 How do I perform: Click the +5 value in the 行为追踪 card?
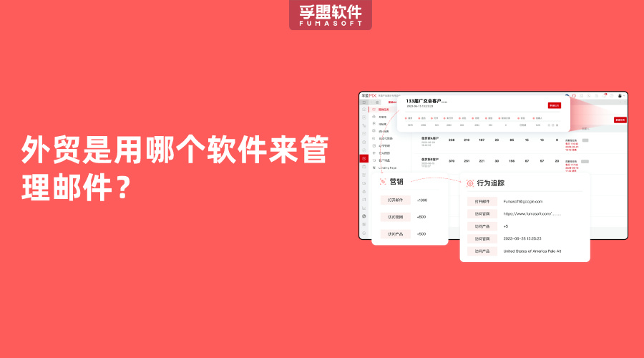(x=506, y=226)
